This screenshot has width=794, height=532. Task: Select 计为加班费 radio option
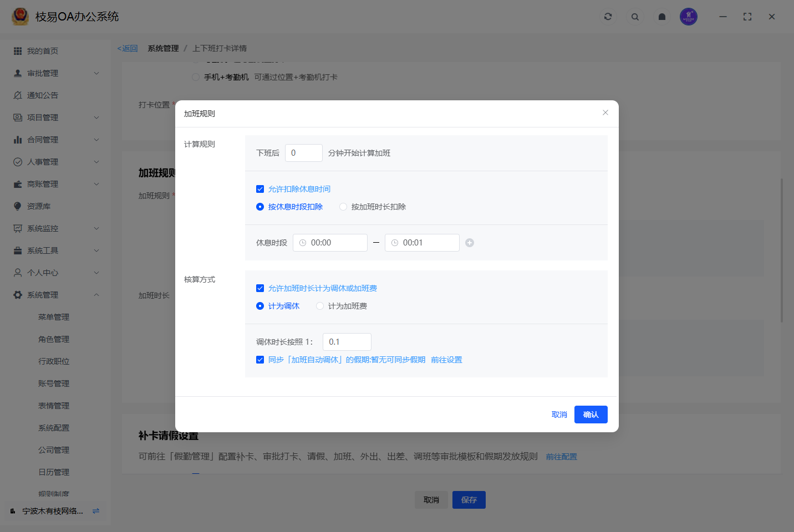320,306
